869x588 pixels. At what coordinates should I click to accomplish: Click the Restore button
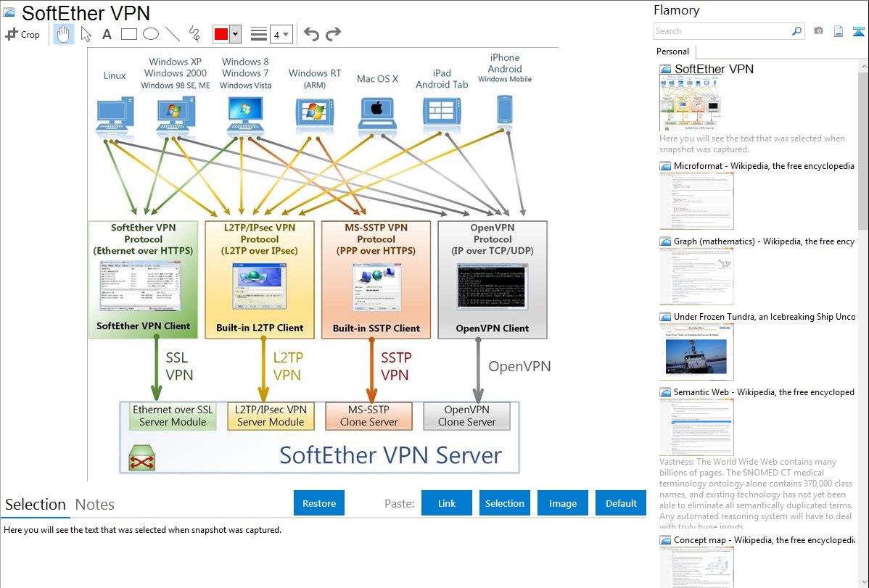point(319,503)
